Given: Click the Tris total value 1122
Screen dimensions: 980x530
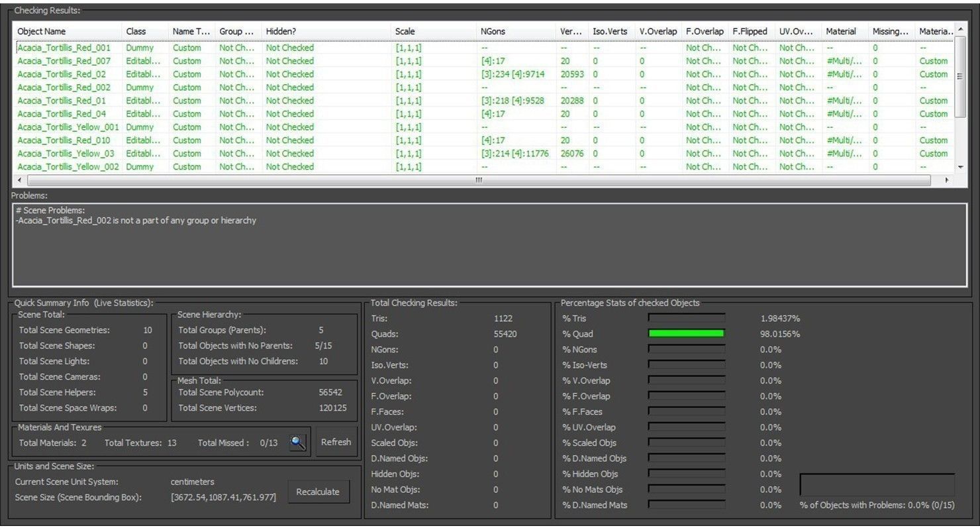Looking at the screenshot, I should 503,319.
